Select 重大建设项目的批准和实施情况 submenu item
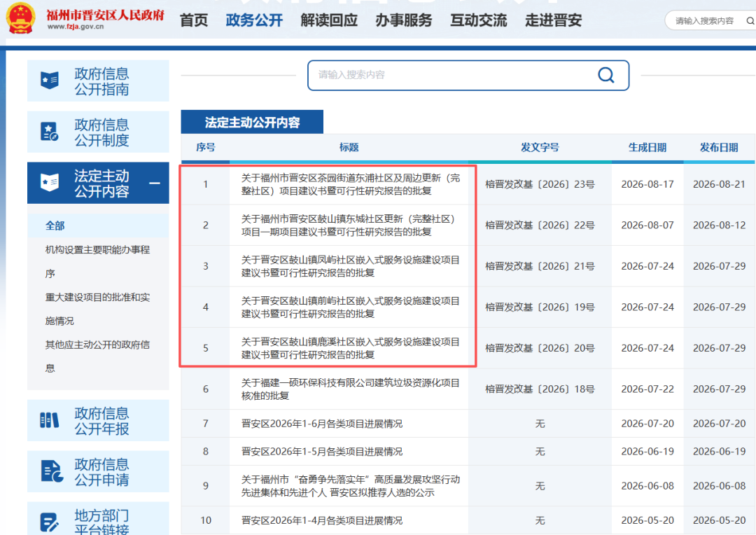Screen dimensions: 756x535 [97, 309]
